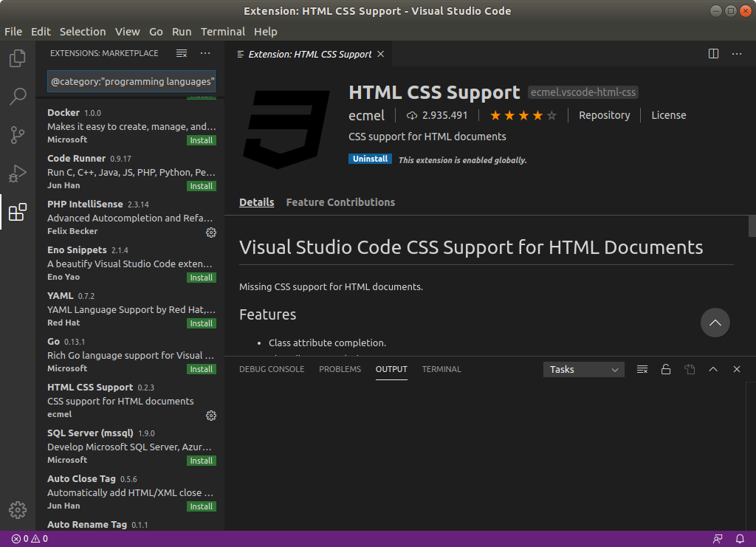
Task: Install the Auto Close Tag extension
Action: pyautogui.click(x=202, y=506)
